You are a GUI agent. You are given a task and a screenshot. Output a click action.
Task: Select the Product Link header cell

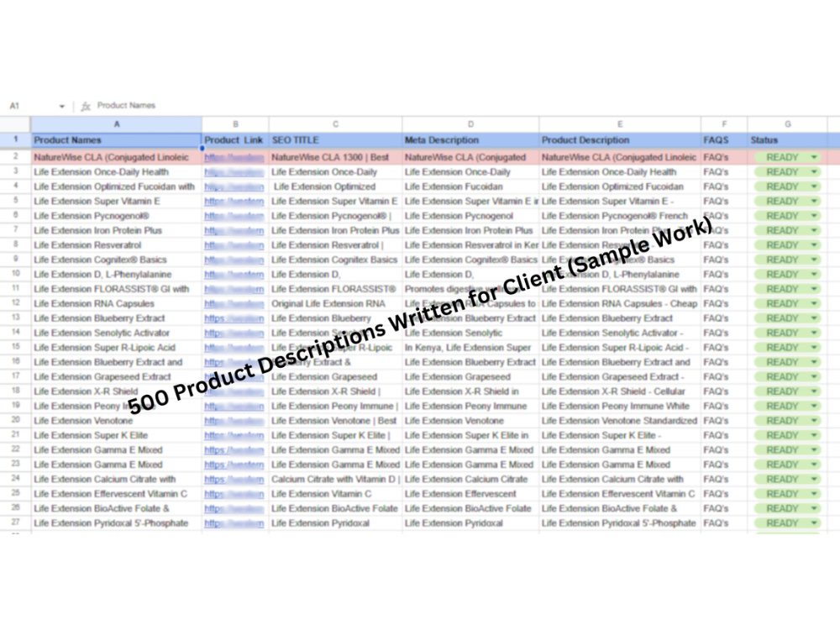pos(235,139)
